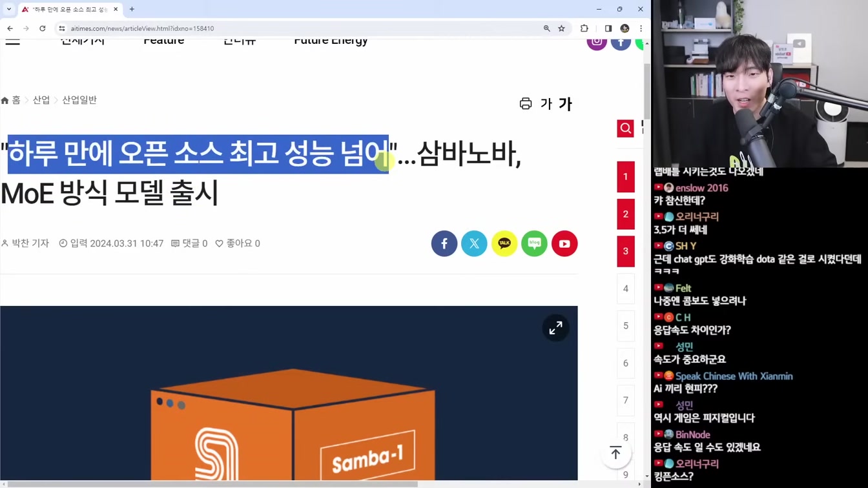Open the 산업일반 breadcrumb link
Screen dimensions: 868x488
(79, 100)
